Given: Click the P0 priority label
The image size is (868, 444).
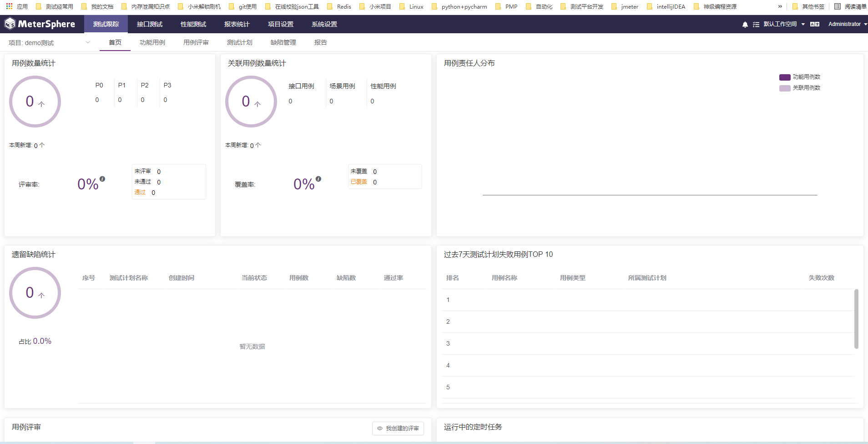Looking at the screenshot, I should pos(99,85).
